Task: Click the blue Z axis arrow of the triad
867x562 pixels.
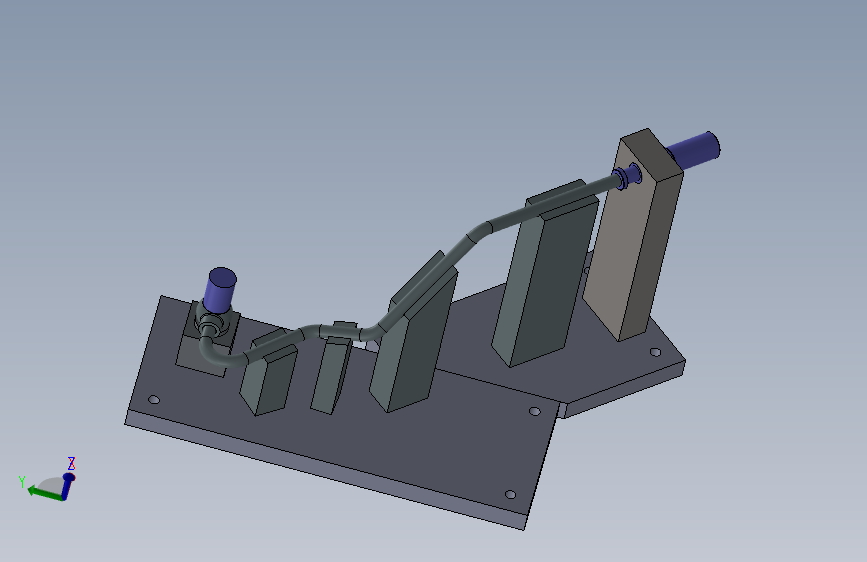Action: tap(68, 486)
